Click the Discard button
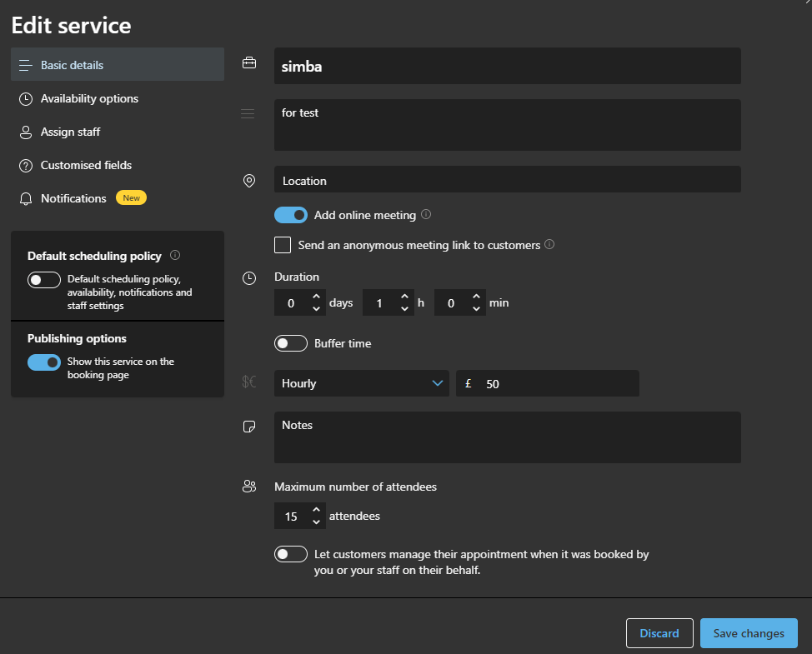Image resolution: width=812 pixels, height=654 pixels. (x=659, y=633)
